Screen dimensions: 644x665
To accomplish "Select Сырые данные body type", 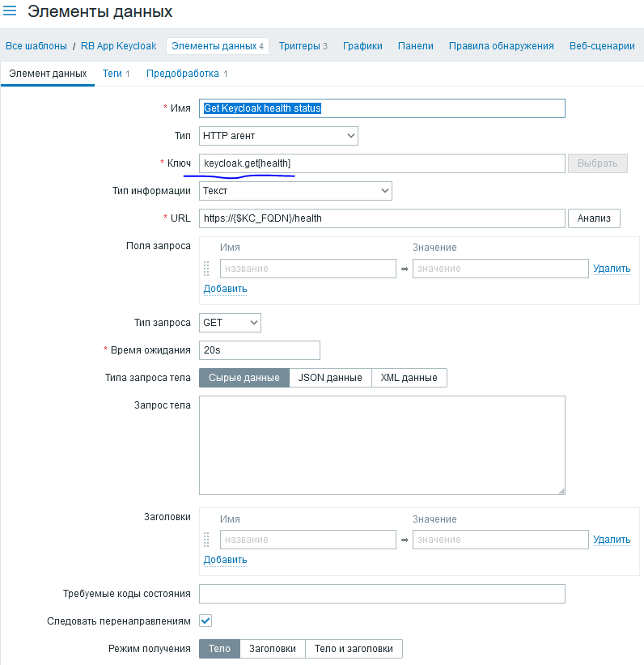I will coord(244,378).
